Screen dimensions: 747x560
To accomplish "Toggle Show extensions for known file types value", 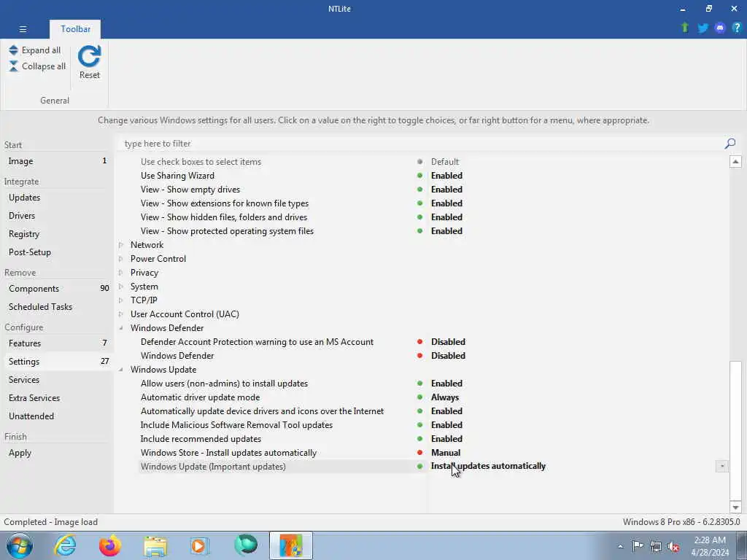I will (x=447, y=203).
